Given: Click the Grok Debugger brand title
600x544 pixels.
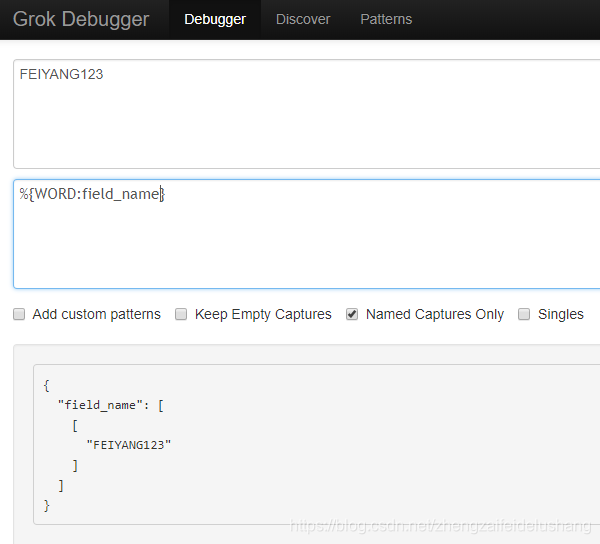Looking at the screenshot, I should [x=80, y=19].
